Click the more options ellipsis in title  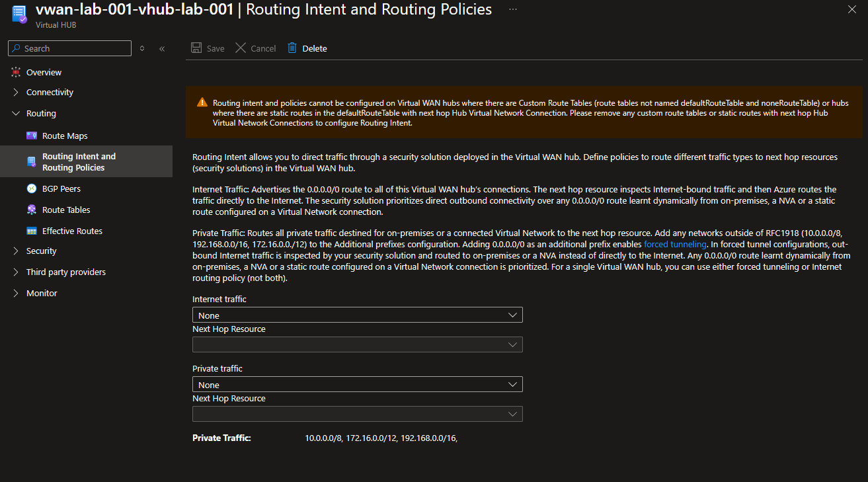click(x=513, y=10)
